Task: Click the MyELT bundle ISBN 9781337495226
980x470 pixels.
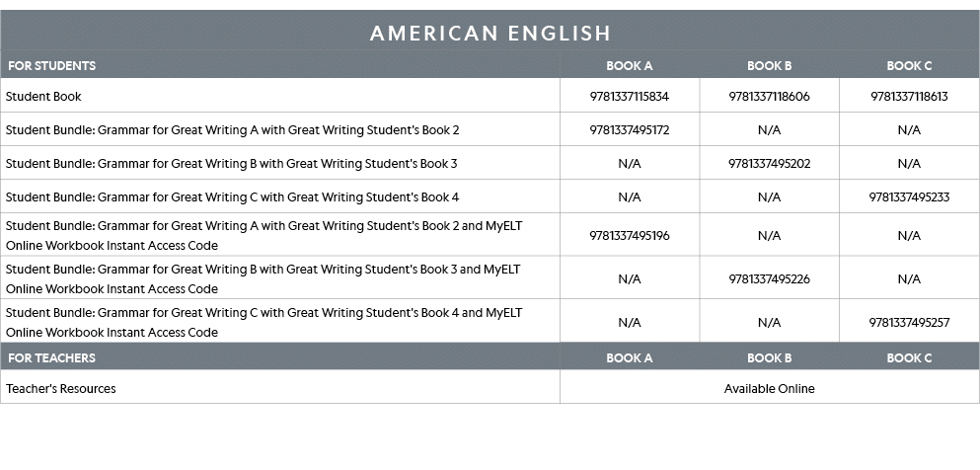Action: [769, 279]
